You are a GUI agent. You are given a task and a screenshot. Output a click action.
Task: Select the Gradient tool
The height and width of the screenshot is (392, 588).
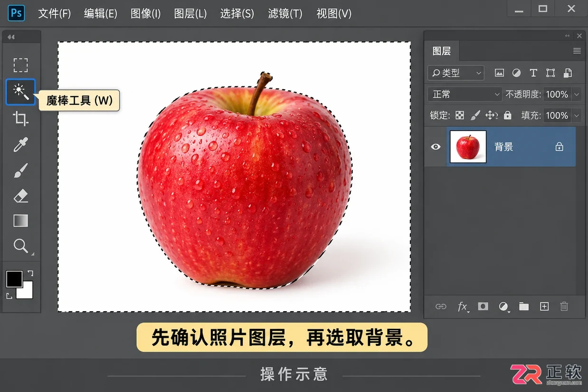pyautogui.click(x=20, y=221)
